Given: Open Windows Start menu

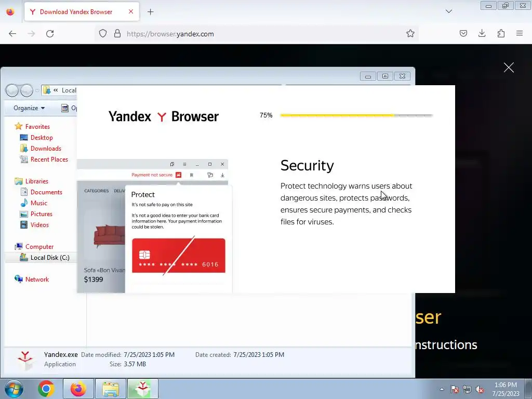Looking at the screenshot, I should (x=14, y=389).
